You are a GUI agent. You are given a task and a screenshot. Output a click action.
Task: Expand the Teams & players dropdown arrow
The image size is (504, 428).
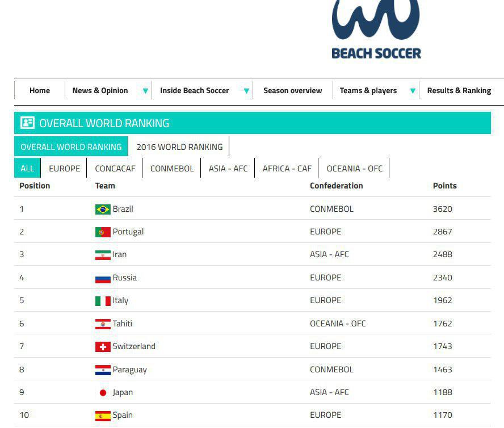point(413,91)
